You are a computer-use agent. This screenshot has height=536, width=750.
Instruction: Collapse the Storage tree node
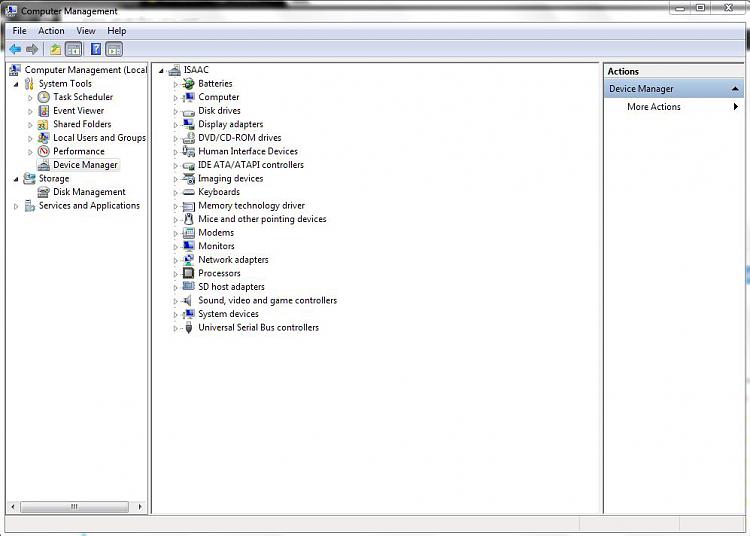tap(16, 179)
